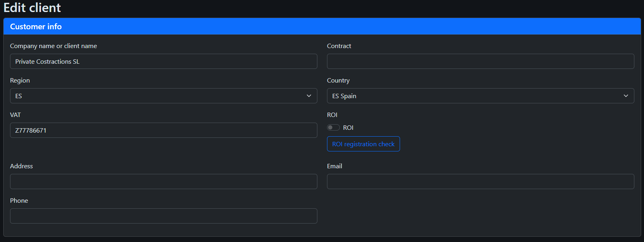Select the VAT field containing Z77786671

[x=163, y=130]
